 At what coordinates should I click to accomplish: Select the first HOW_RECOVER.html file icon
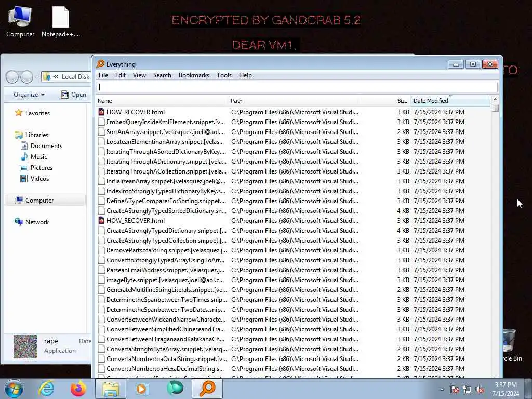(101, 112)
